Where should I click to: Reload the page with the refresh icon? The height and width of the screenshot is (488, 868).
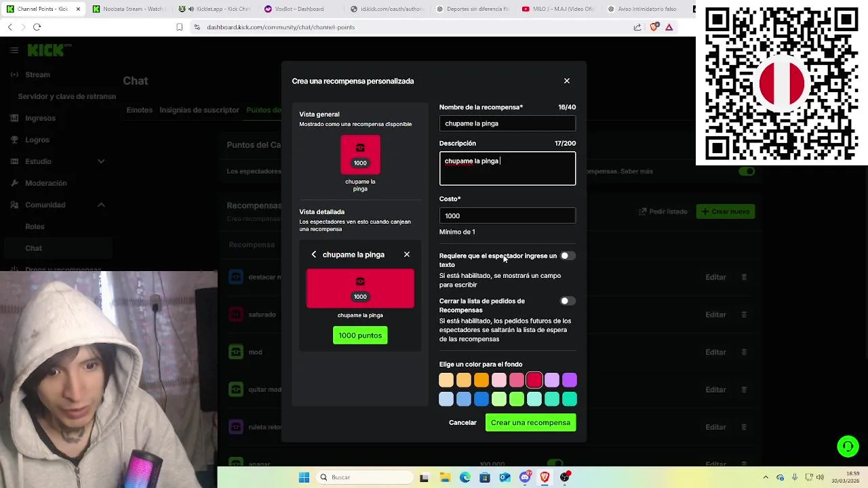pyautogui.click(x=37, y=27)
